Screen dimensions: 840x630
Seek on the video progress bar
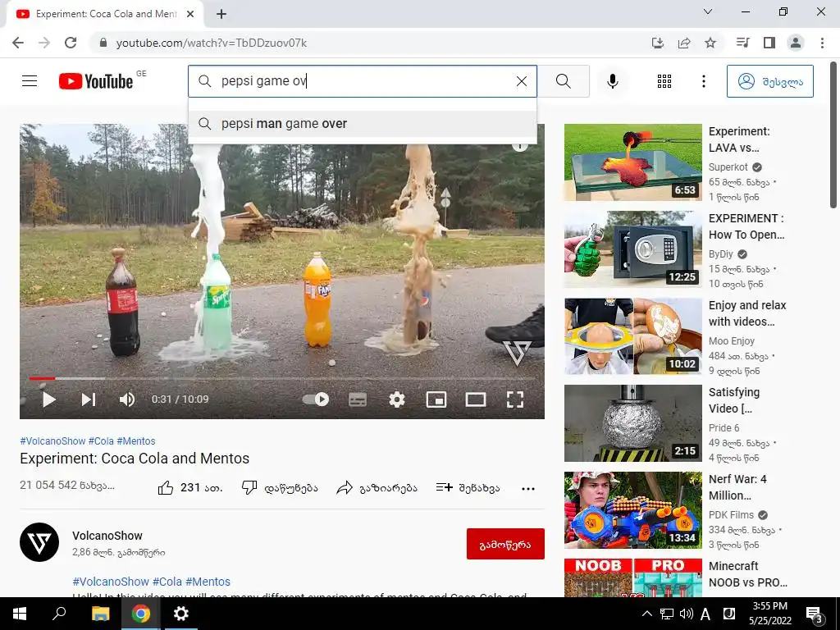[282, 378]
